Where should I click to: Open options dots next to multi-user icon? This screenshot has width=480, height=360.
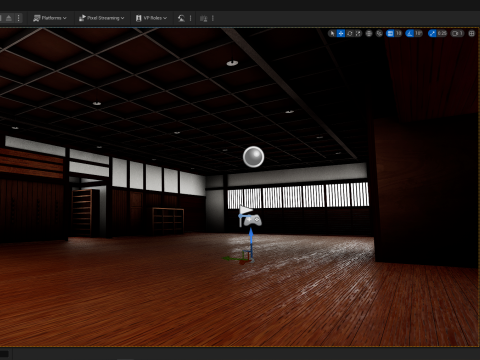pos(191,18)
